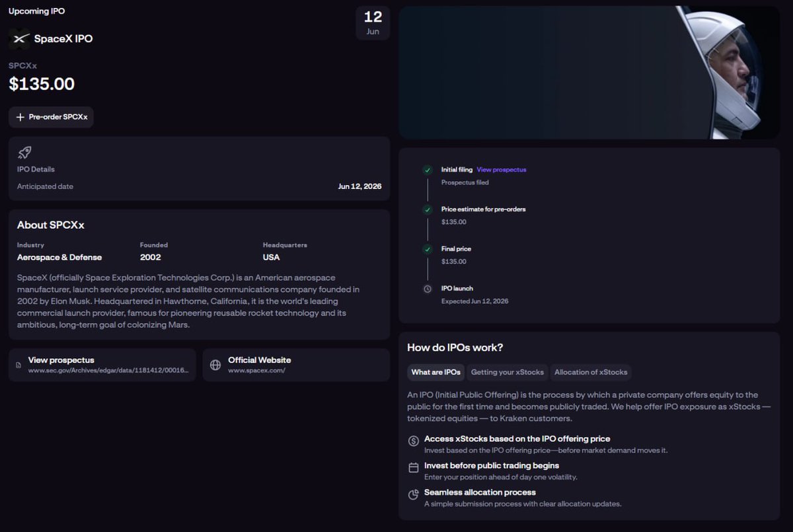The height and width of the screenshot is (532, 793).
Task: Click the $135.00 under Final price
Action: click(x=454, y=262)
